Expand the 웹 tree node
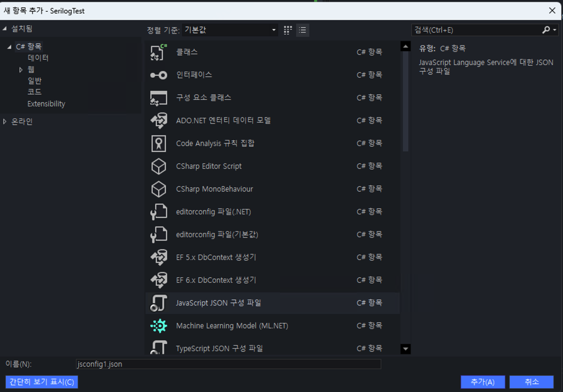 pos(21,70)
